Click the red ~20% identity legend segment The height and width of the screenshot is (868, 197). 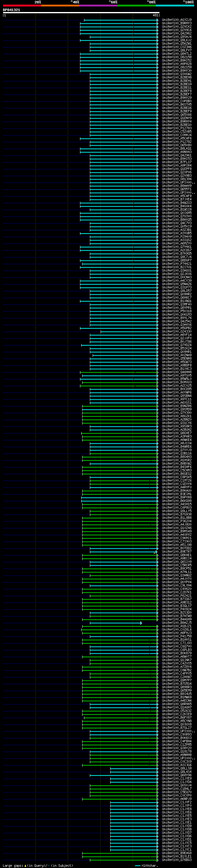pos(22,6)
